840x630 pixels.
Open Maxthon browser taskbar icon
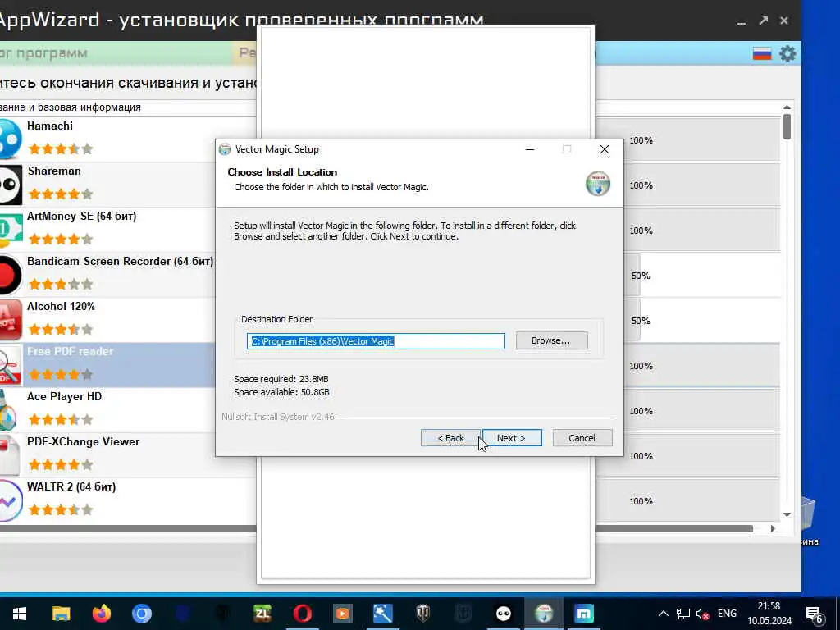coord(584,614)
